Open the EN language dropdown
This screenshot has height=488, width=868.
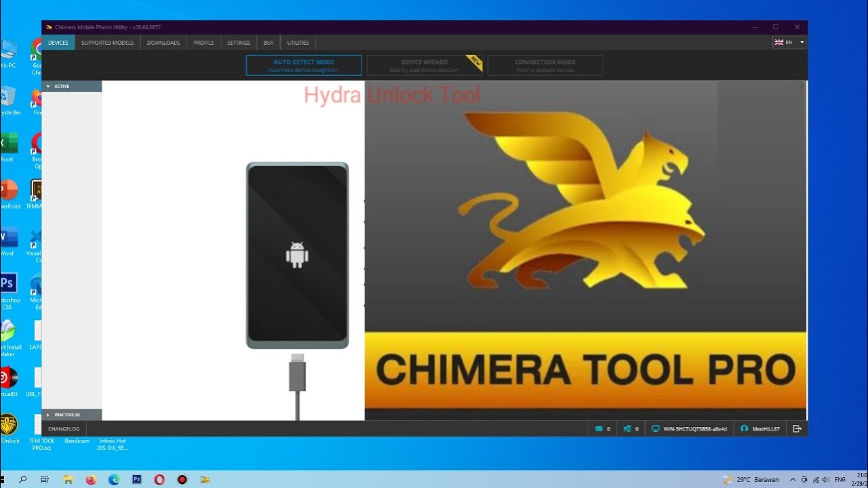tap(789, 42)
